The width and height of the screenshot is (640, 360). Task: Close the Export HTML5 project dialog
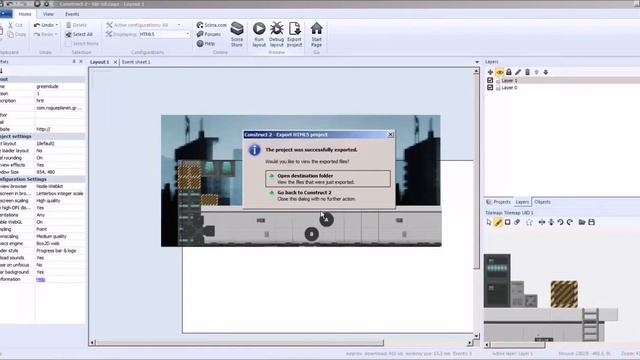click(x=390, y=134)
